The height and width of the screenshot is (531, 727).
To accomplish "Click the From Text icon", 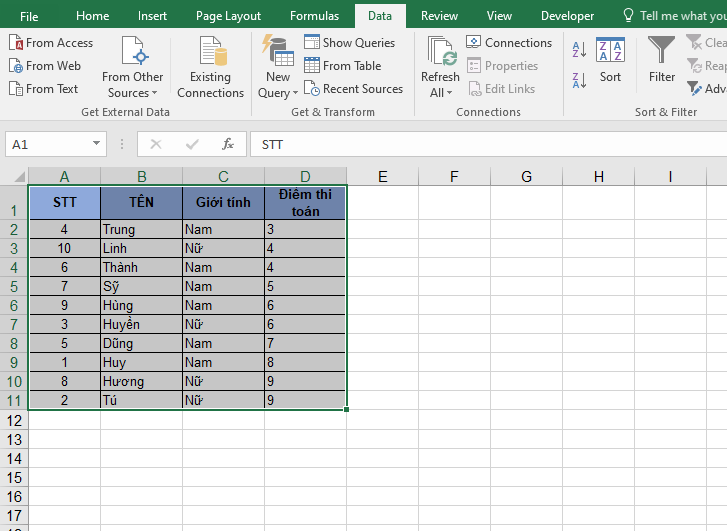I will tap(16, 89).
